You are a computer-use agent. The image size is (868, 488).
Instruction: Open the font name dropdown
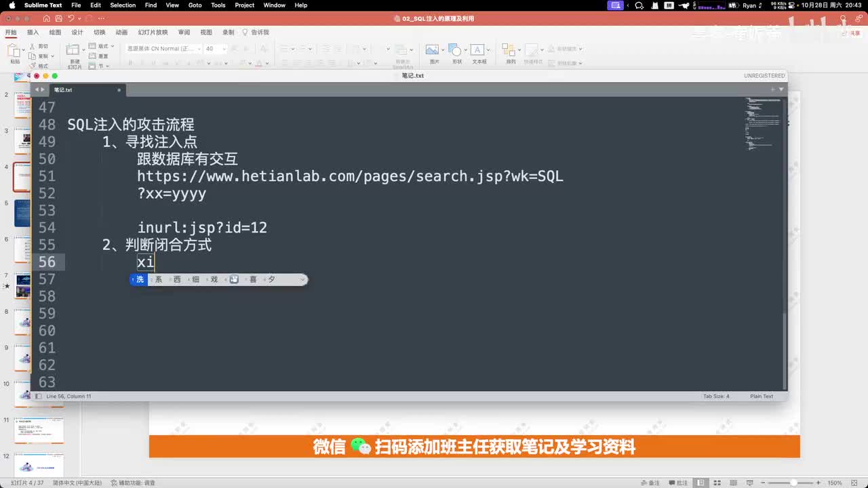pyautogui.click(x=199, y=49)
